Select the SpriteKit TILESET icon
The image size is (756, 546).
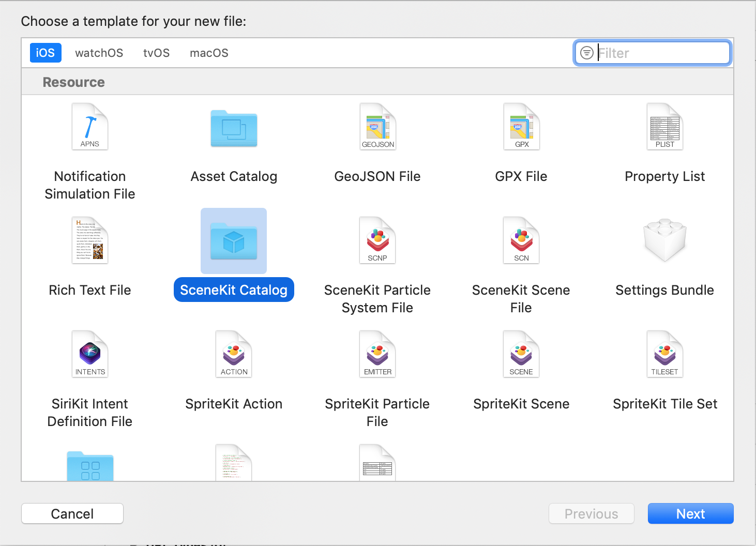665,354
